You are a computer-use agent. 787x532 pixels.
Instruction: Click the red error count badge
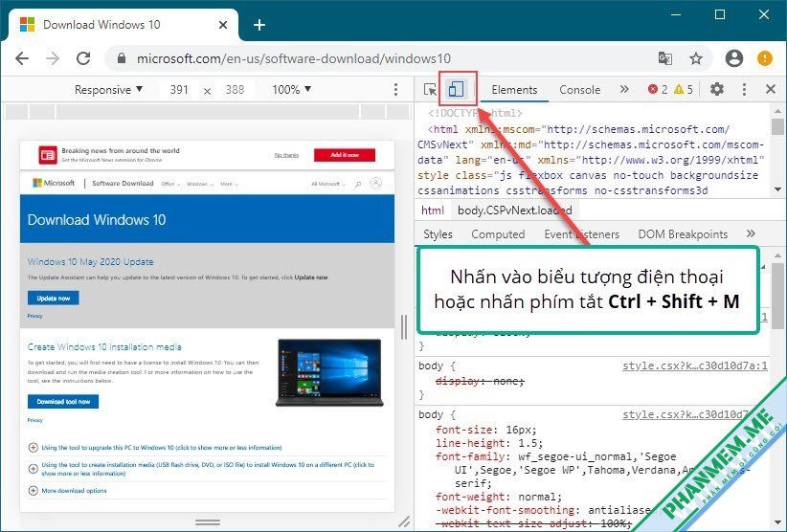(x=658, y=89)
